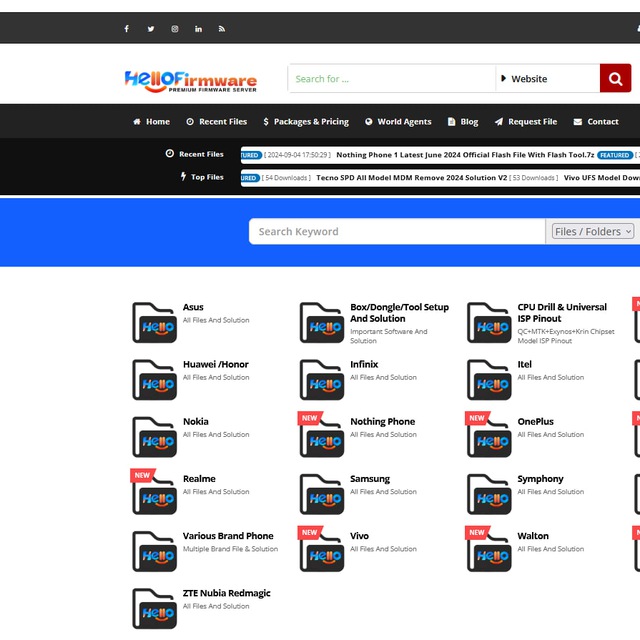
Task: Open the Nothing Phone folder icon
Action: point(322,437)
